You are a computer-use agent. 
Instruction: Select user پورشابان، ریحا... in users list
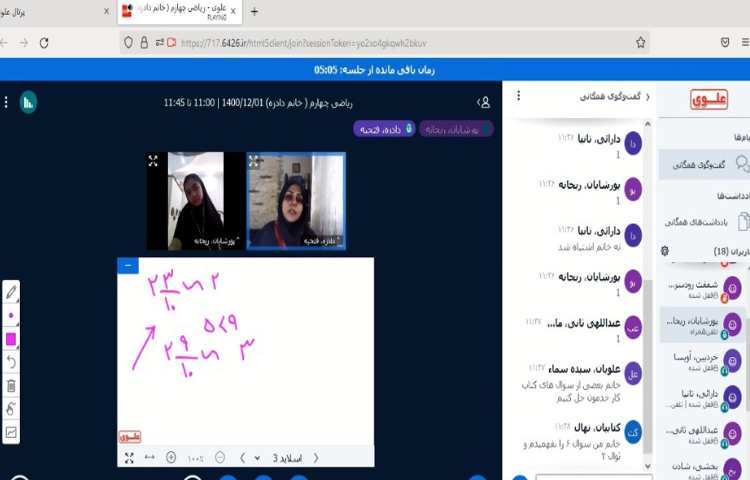coord(702,325)
